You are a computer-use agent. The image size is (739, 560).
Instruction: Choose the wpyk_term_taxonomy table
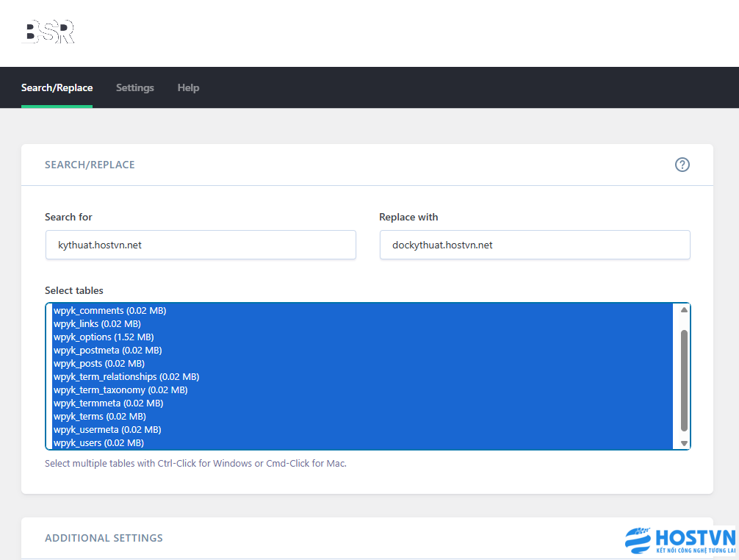tap(120, 390)
